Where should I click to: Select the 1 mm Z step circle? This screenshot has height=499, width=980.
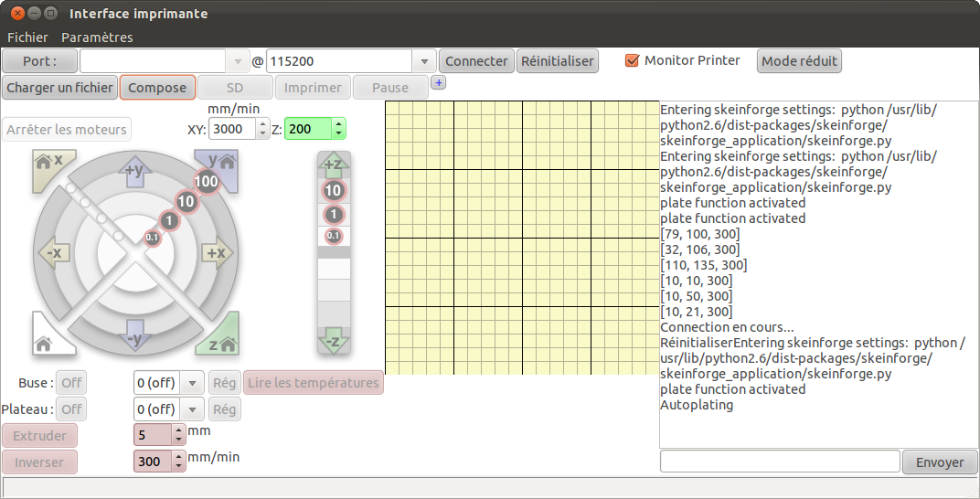tap(334, 215)
